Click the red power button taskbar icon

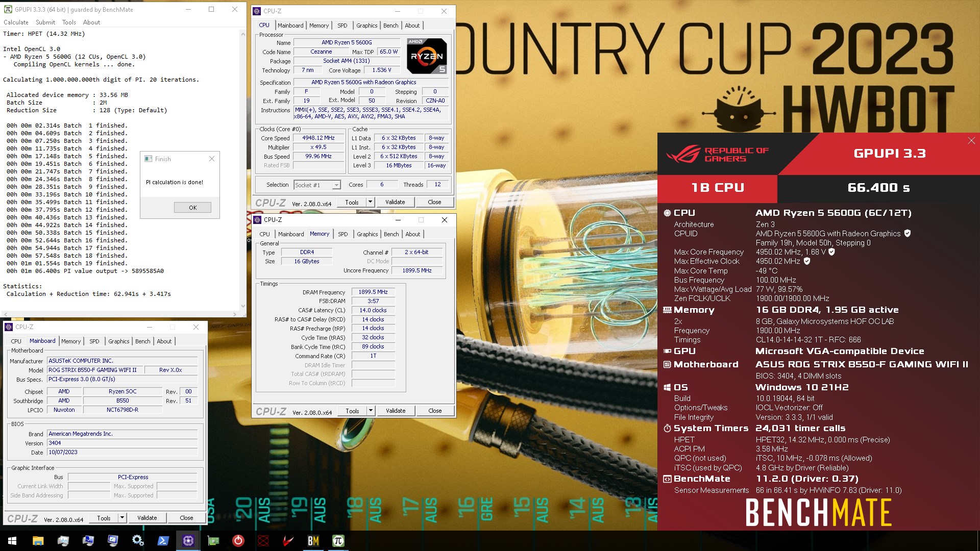pos(238,541)
